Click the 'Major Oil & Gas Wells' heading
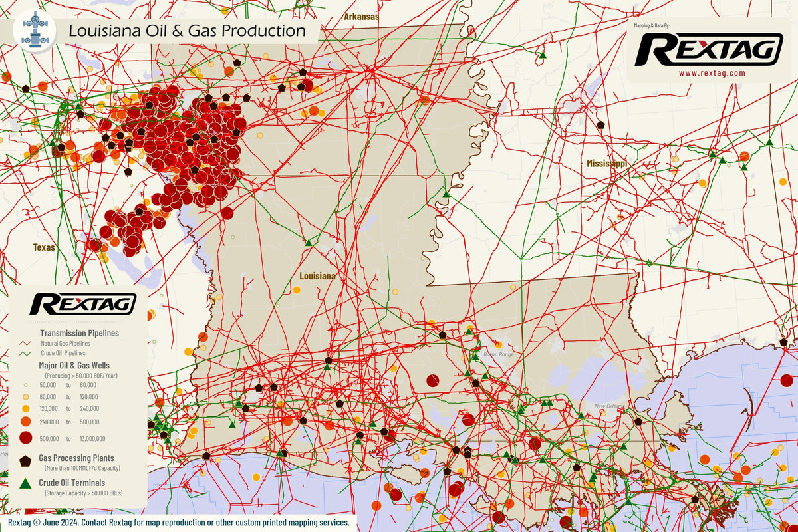Screen dimensions: 798x532 tap(74, 365)
